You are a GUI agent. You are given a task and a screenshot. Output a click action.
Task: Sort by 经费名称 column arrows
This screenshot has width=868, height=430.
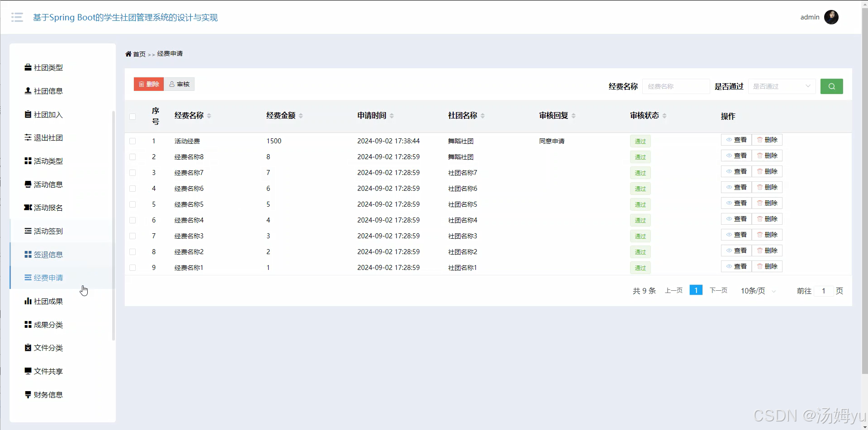[x=209, y=116]
